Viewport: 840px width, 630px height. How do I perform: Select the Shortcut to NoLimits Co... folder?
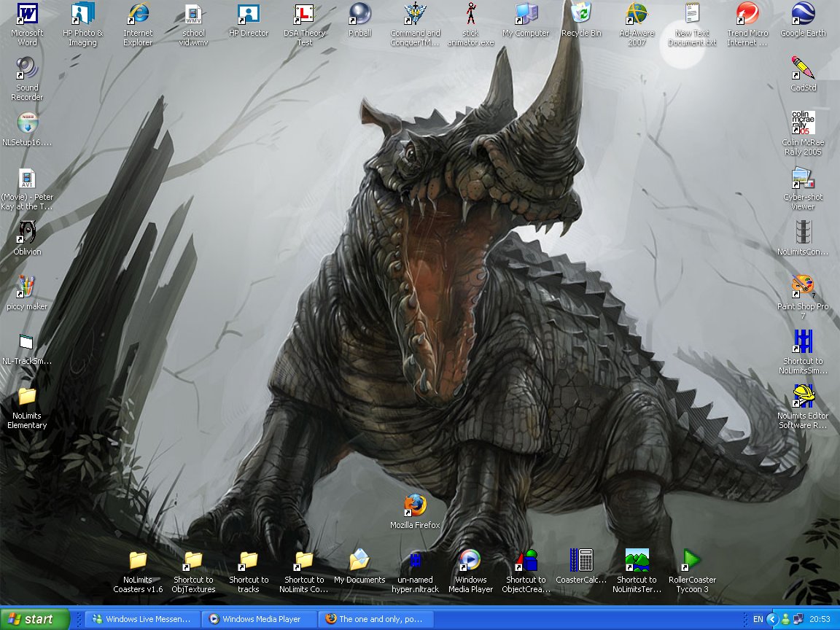304,561
